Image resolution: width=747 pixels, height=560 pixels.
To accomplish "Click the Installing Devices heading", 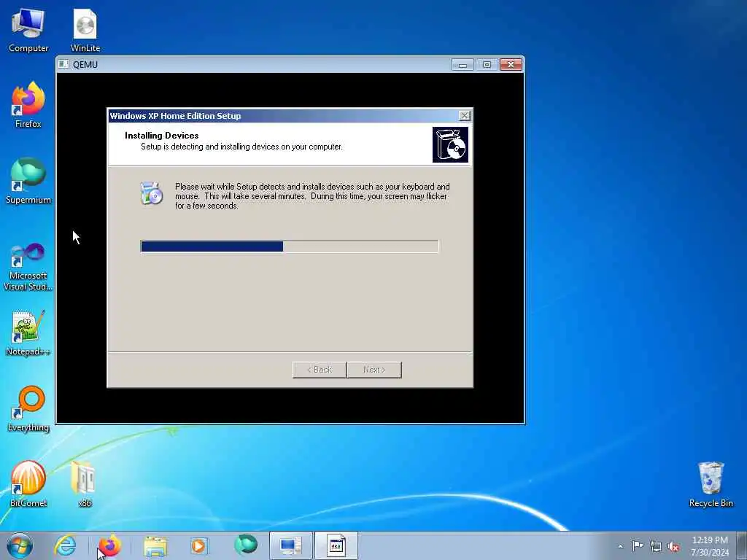I will coord(161,136).
